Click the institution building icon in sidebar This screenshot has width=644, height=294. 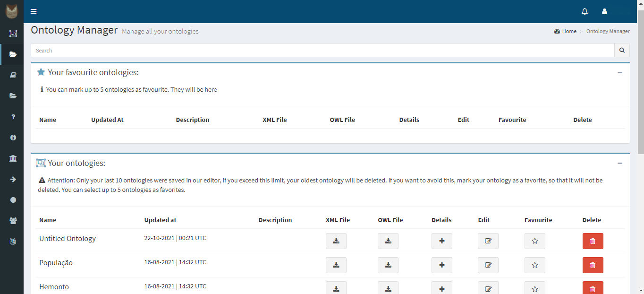[x=13, y=158]
